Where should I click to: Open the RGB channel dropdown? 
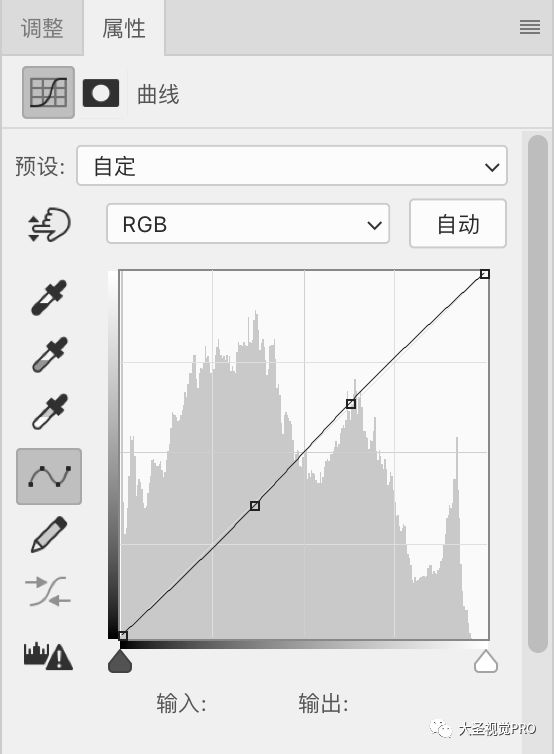(248, 224)
